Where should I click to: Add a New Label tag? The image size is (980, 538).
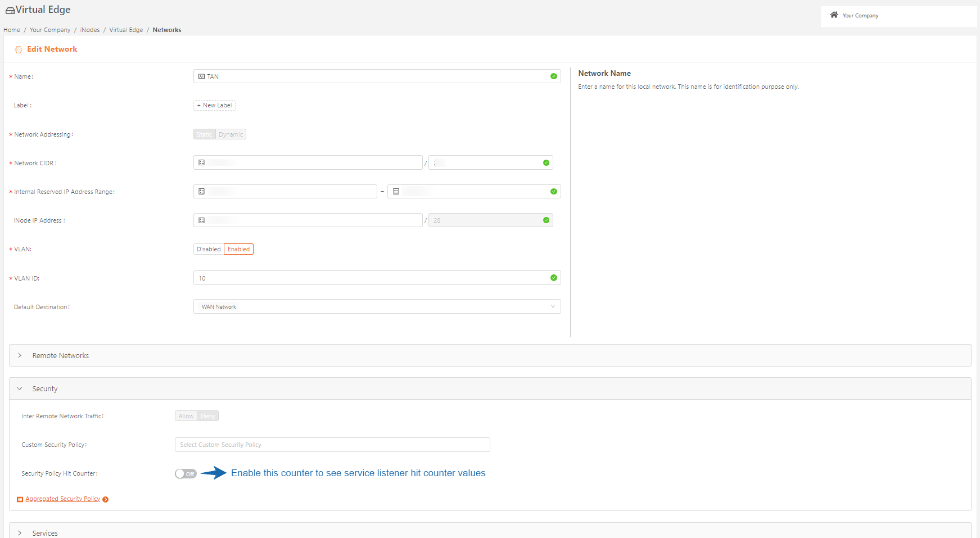[214, 105]
